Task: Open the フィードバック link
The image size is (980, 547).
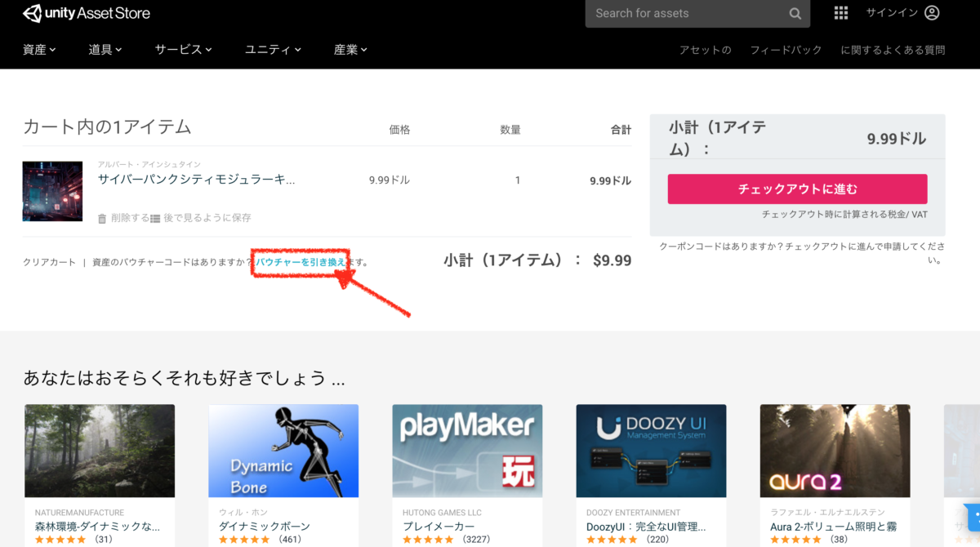Action: 786,51
